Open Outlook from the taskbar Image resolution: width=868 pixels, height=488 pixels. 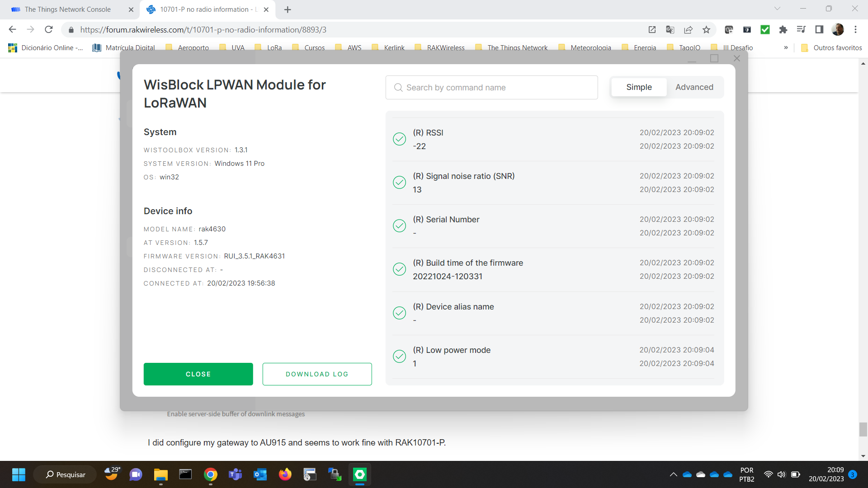coord(260,474)
